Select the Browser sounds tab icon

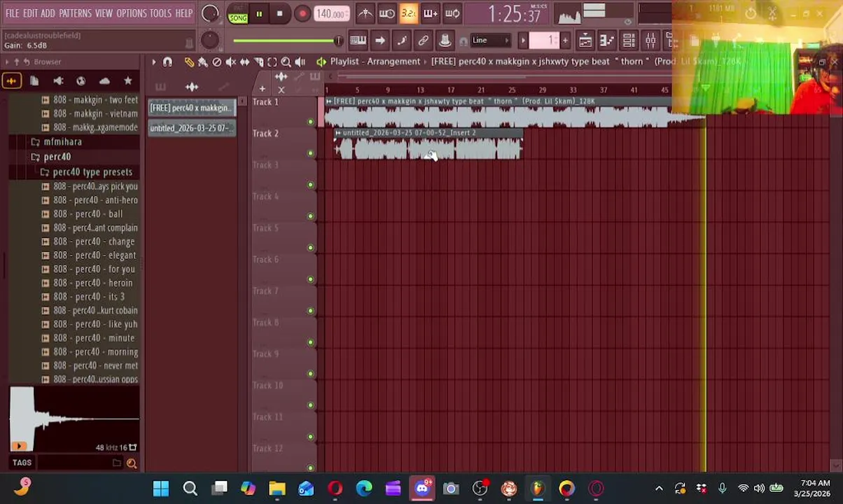tap(11, 81)
